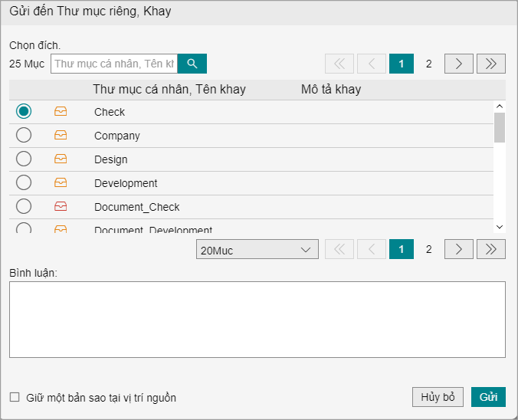Open page 2 in bottom pager

point(429,249)
